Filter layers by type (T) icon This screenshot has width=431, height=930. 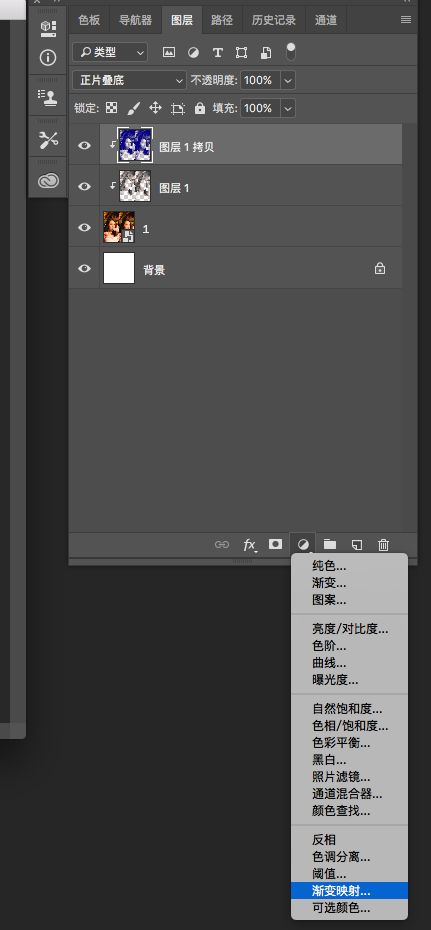(218, 52)
